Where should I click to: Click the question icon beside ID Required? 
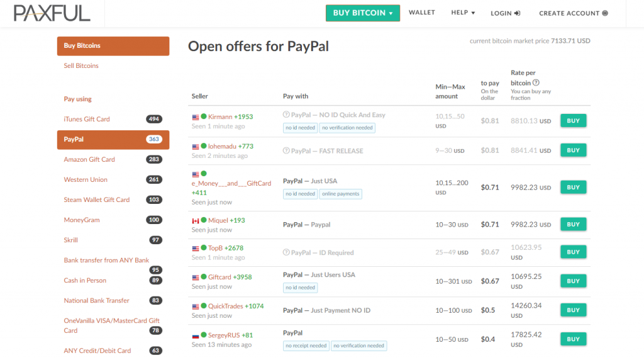(x=286, y=252)
